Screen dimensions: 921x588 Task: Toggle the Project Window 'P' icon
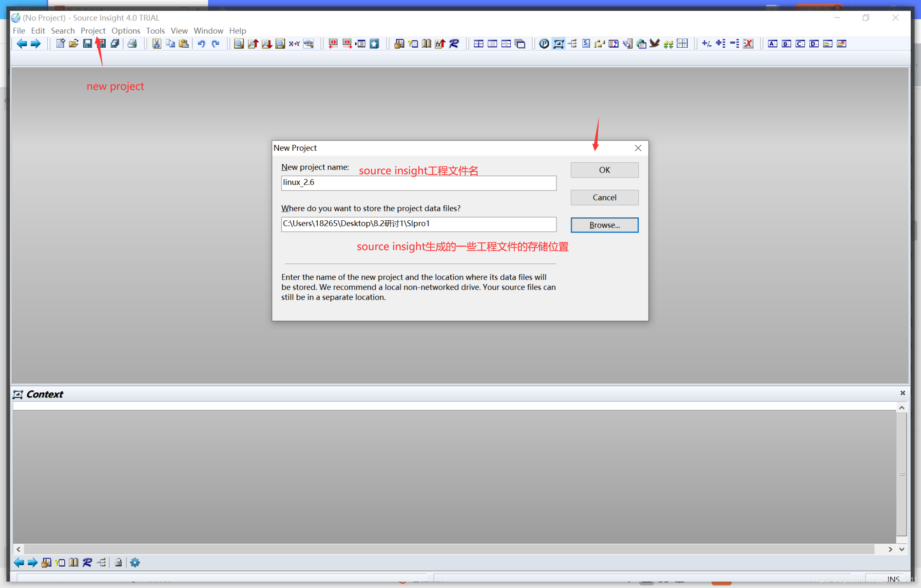tap(544, 43)
